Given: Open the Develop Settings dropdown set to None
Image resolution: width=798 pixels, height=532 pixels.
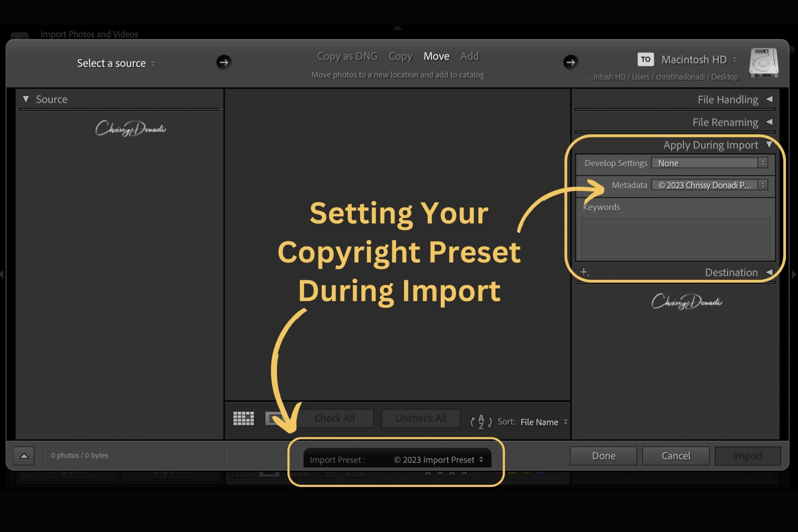Looking at the screenshot, I should [709, 163].
